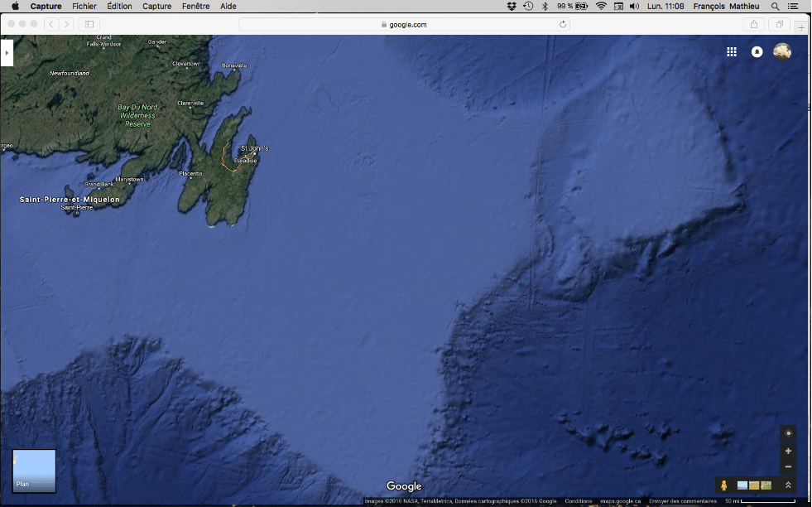Click the show my location button
This screenshot has height=507, width=812.
click(788, 433)
